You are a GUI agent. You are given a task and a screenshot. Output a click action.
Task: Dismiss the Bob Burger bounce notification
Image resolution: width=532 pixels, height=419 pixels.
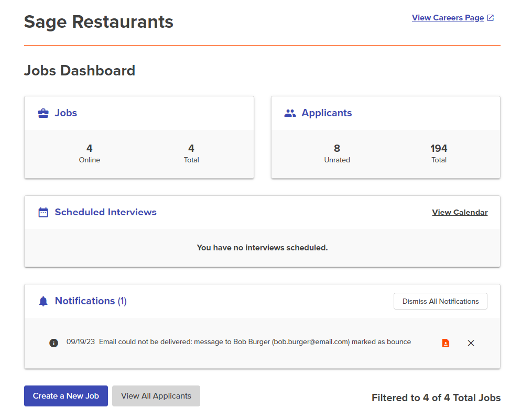pos(471,343)
